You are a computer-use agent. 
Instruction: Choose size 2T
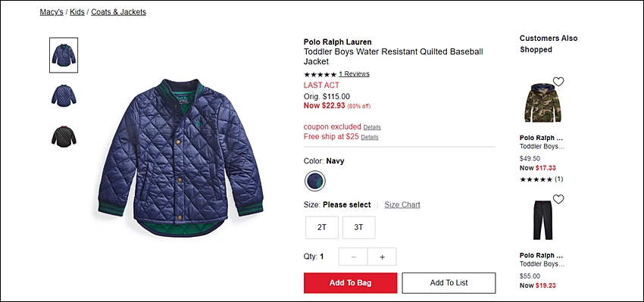[322, 227]
